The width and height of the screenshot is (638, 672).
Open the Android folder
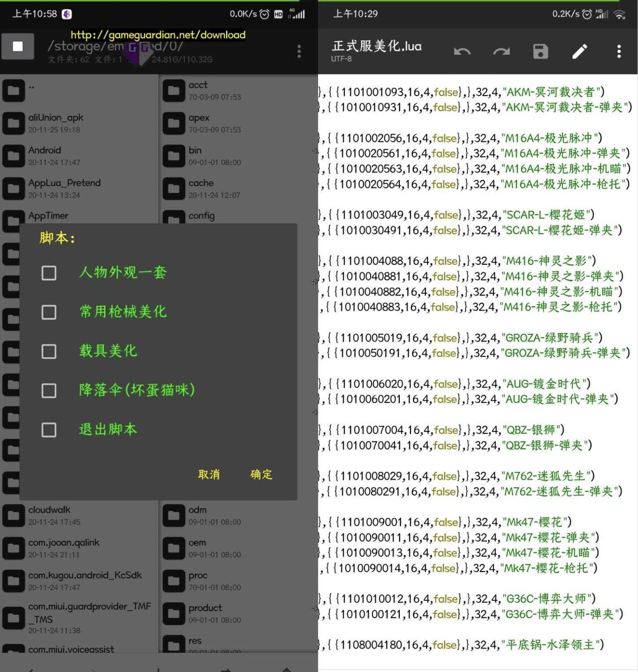(x=79, y=156)
